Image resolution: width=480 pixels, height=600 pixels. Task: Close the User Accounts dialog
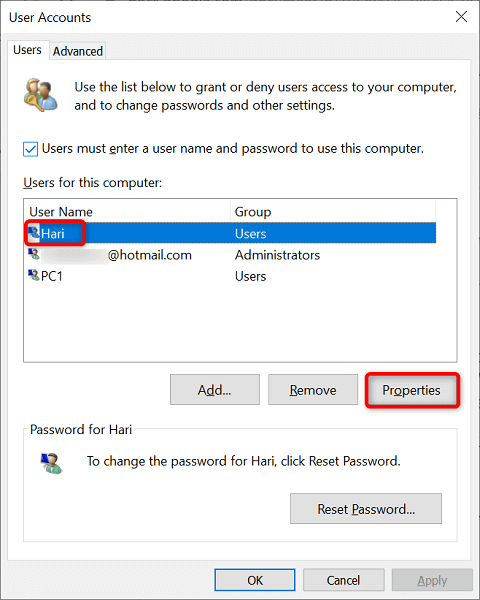461,17
